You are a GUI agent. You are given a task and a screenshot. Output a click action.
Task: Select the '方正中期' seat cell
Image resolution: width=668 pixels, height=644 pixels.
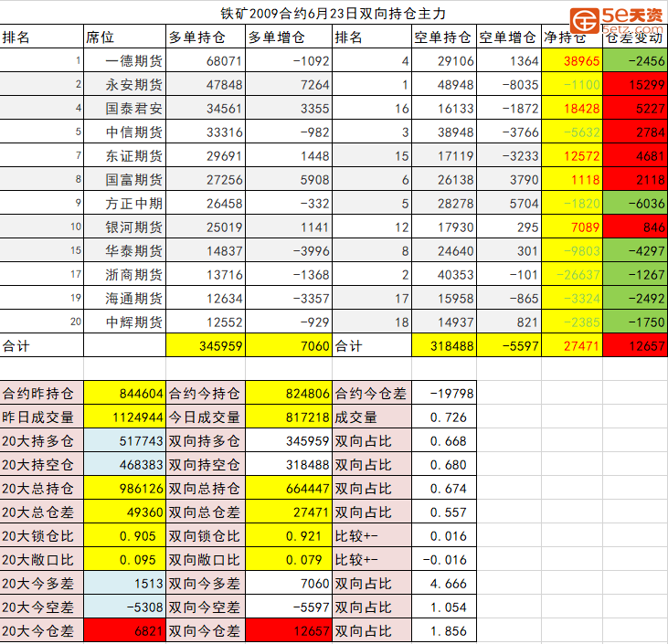[124, 204]
